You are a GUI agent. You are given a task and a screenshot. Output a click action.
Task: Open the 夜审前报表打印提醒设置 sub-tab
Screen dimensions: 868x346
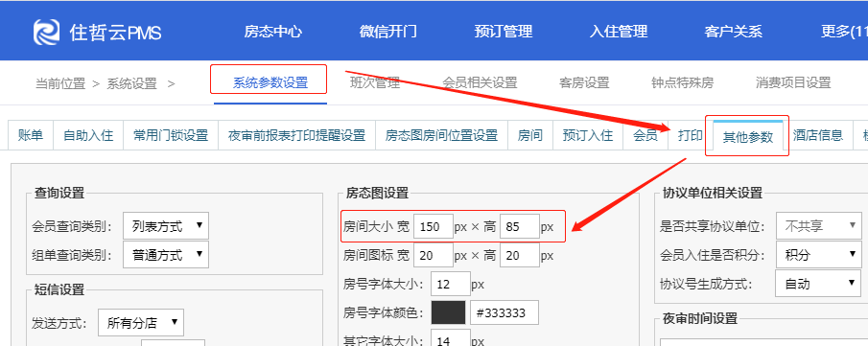pos(296,135)
